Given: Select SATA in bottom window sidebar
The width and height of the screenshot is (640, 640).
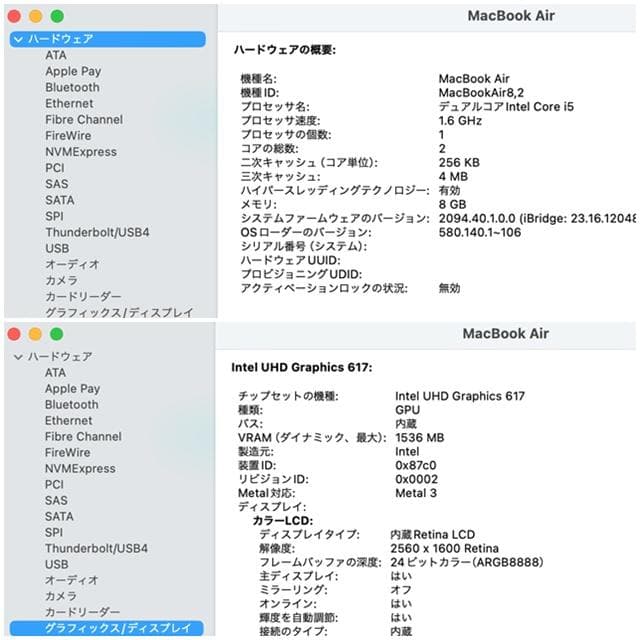Looking at the screenshot, I should (59, 516).
